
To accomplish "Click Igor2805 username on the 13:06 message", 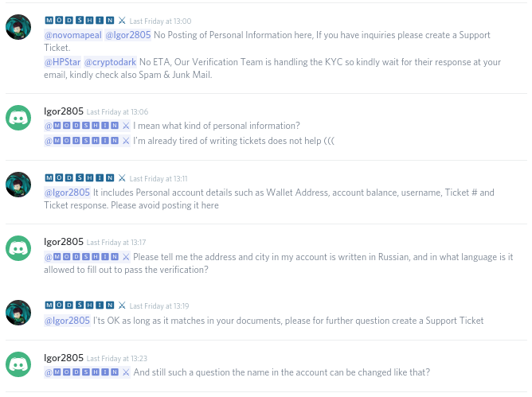I will (64, 111).
